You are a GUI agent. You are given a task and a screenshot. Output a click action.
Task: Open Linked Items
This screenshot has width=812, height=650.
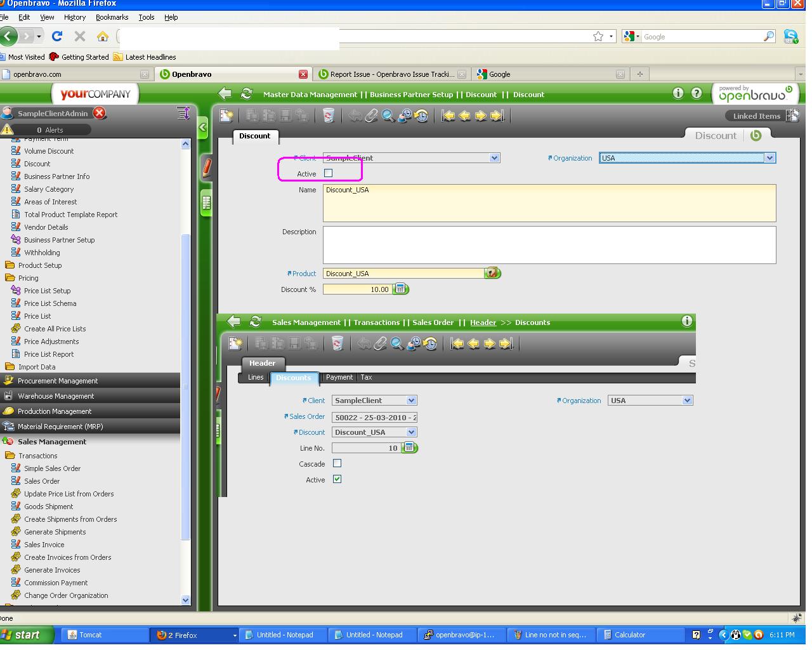(762, 116)
